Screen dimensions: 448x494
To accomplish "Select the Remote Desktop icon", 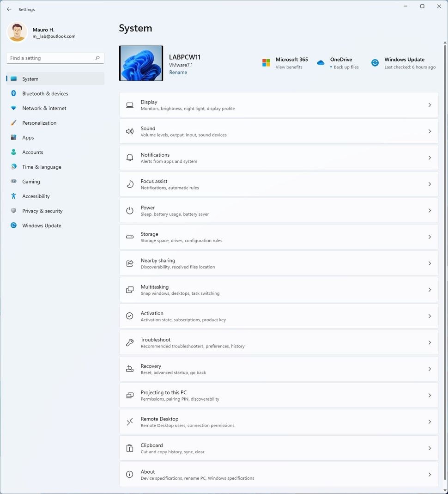I will tap(129, 421).
